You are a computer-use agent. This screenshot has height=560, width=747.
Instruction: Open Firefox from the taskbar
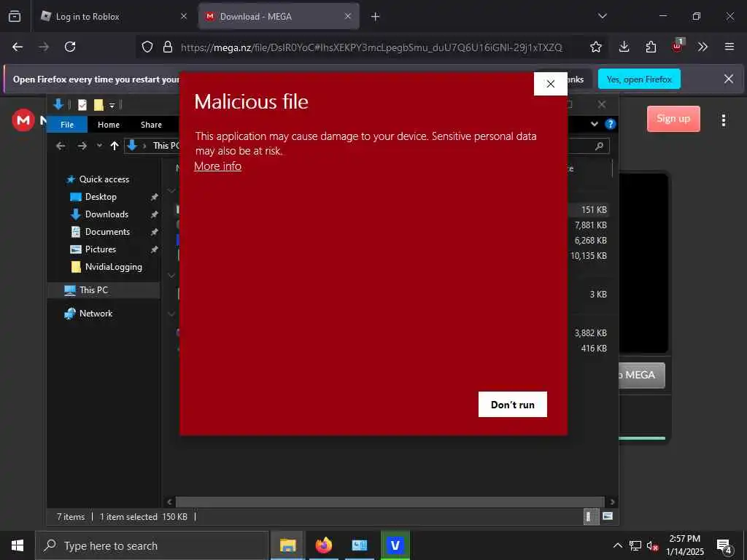[323, 545]
